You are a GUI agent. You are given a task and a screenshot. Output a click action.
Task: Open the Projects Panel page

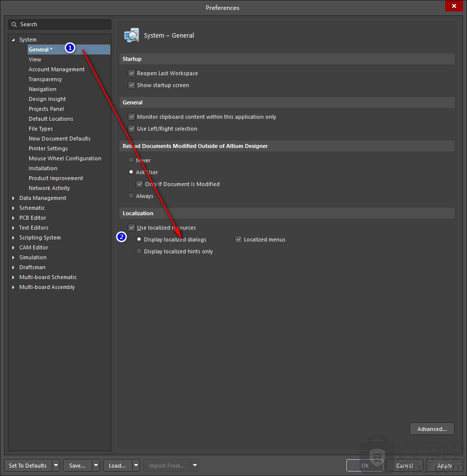(46, 109)
